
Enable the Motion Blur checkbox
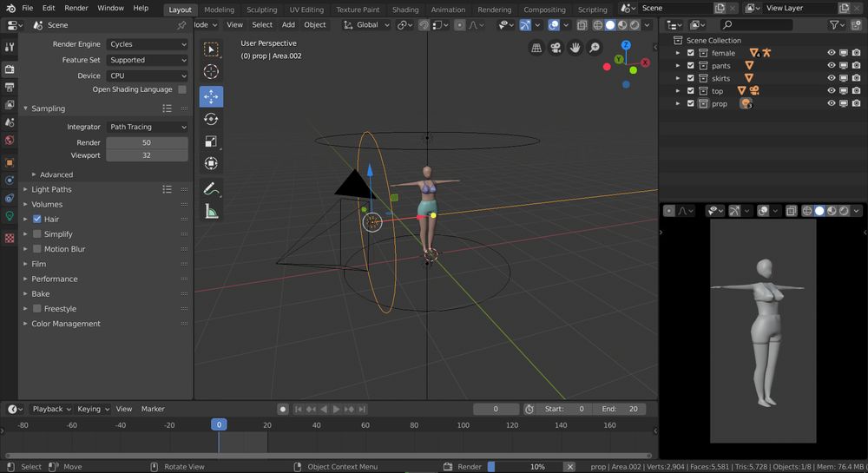pos(37,249)
